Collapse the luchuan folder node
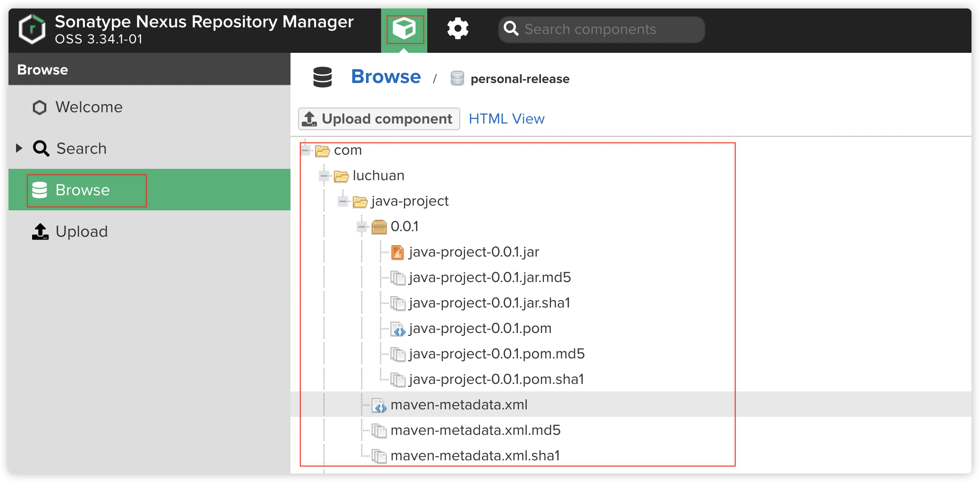 324,176
